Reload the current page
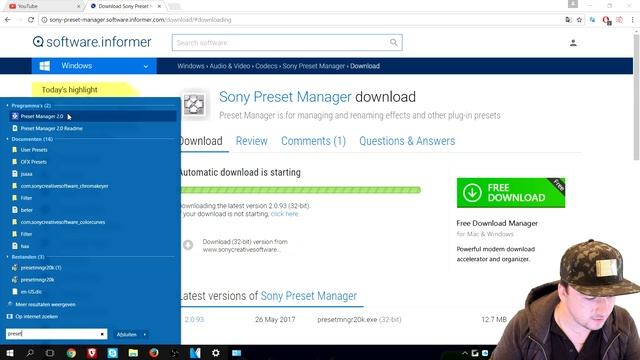 (31, 20)
